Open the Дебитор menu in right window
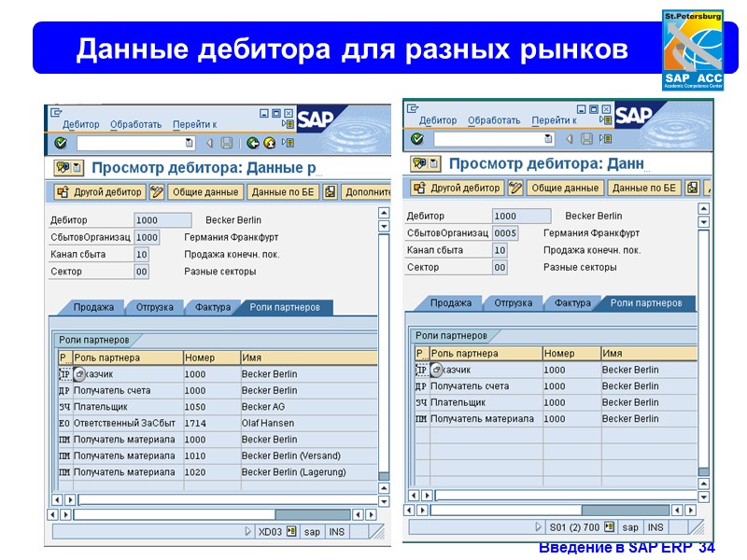Image resolution: width=747 pixels, height=560 pixels. [438, 120]
